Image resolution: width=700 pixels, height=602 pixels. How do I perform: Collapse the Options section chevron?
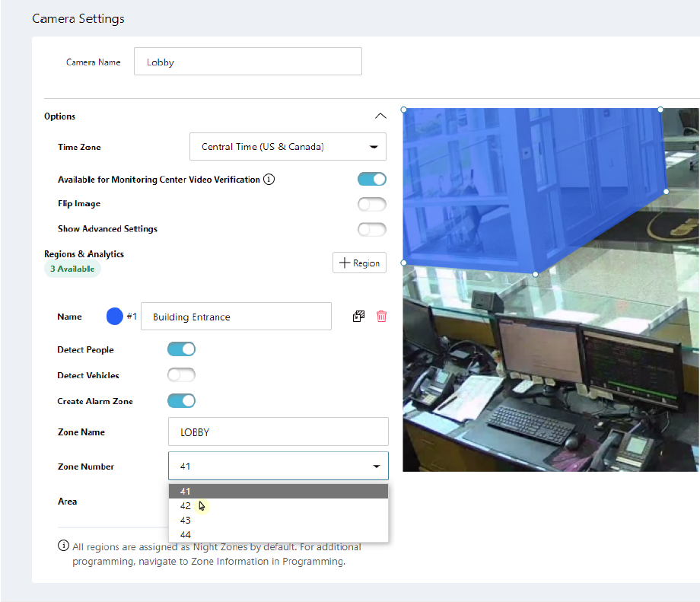click(x=380, y=116)
